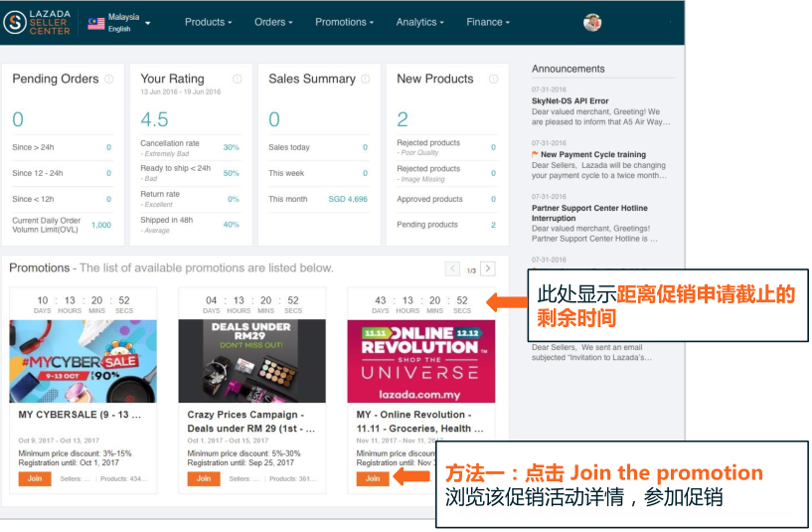Click the New Products info icon

[494, 79]
